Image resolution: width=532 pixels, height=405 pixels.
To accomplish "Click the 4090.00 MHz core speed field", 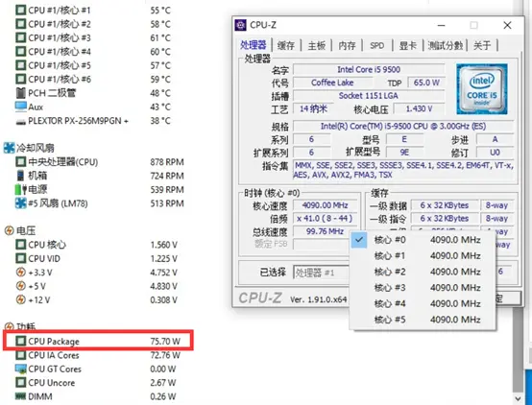I will [325, 205].
